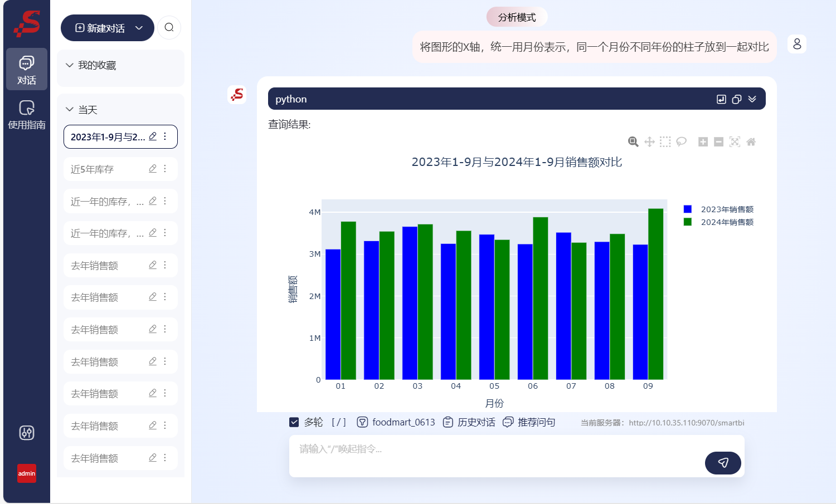Click the insert-code icon in python header
Screen dimensions: 836x504
click(x=721, y=99)
